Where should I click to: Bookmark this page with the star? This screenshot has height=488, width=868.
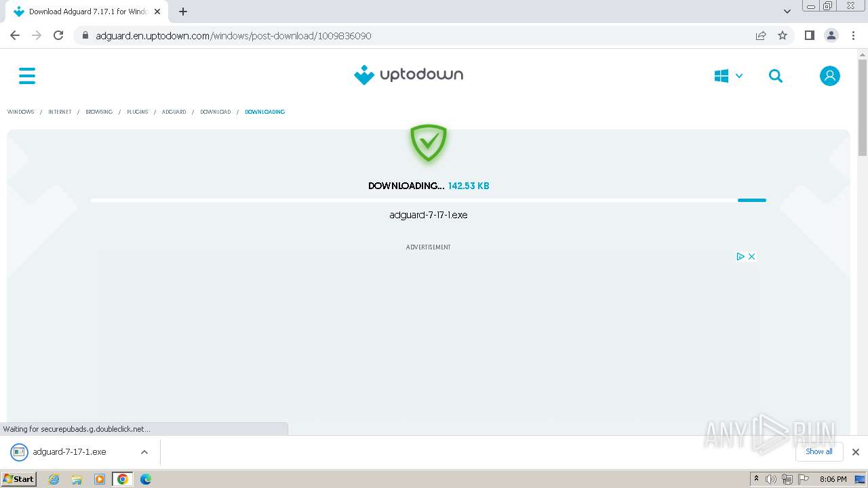pyautogui.click(x=783, y=35)
